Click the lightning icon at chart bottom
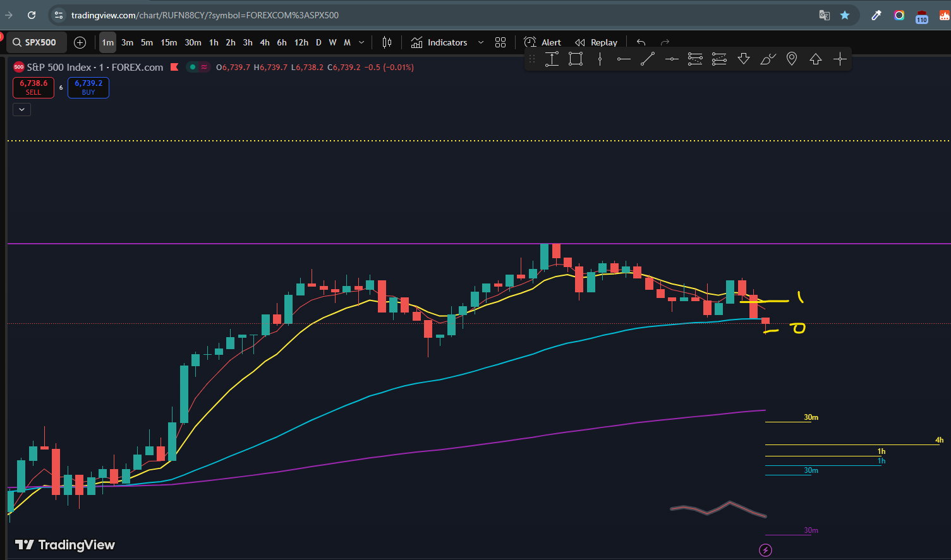Viewport: 951px width, 560px height. point(765,550)
